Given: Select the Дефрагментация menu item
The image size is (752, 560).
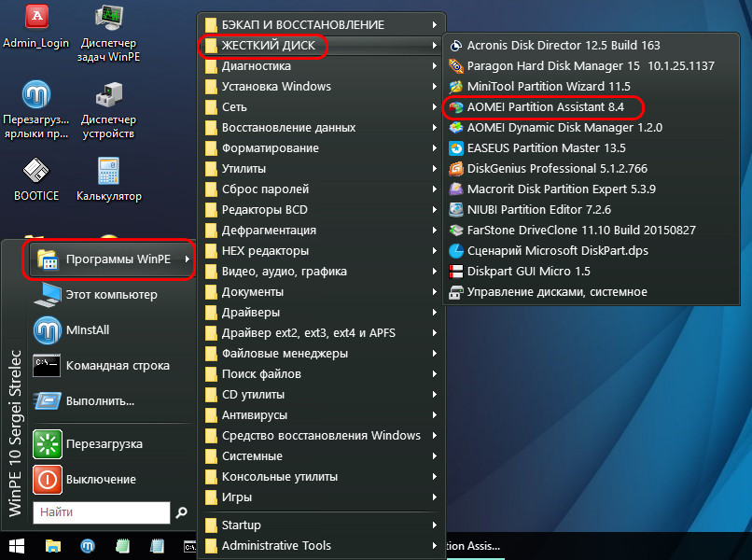Looking at the screenshot, I should pos(321,231).
